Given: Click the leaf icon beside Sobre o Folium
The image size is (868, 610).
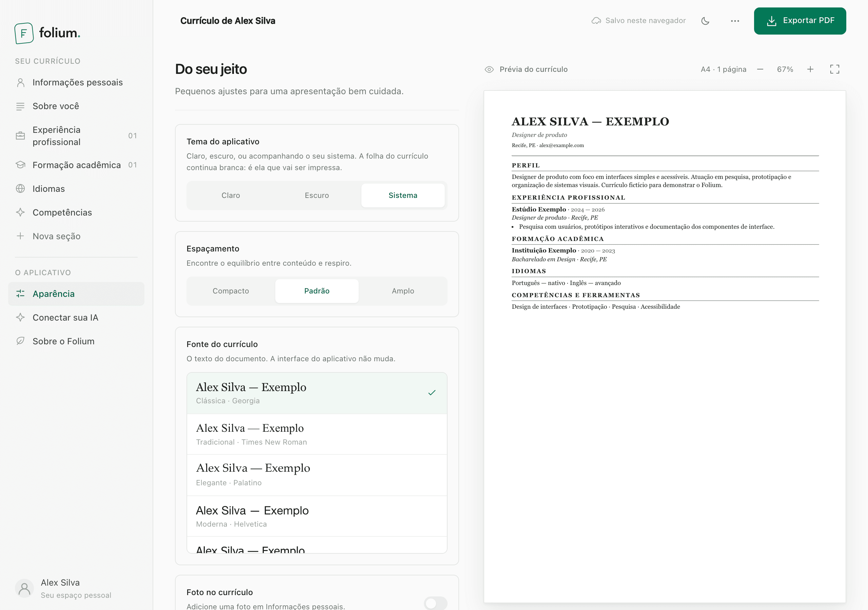Looking at the screenshot, I should (20, 341).
